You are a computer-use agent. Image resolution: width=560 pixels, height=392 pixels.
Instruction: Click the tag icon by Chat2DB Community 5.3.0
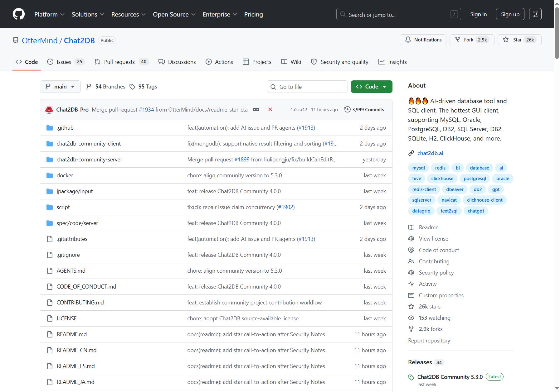coord(411,377)
